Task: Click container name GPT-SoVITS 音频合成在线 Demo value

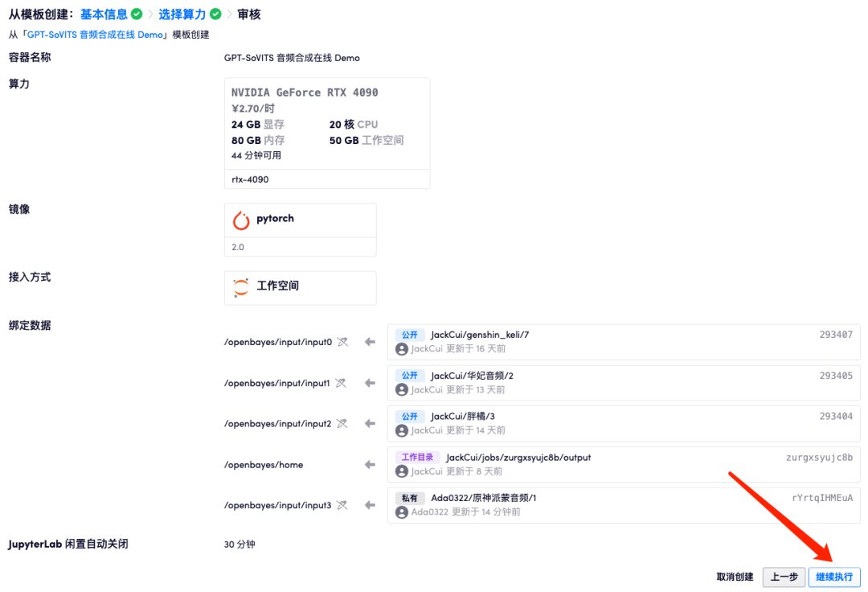Action: click(x=292, y=58)
